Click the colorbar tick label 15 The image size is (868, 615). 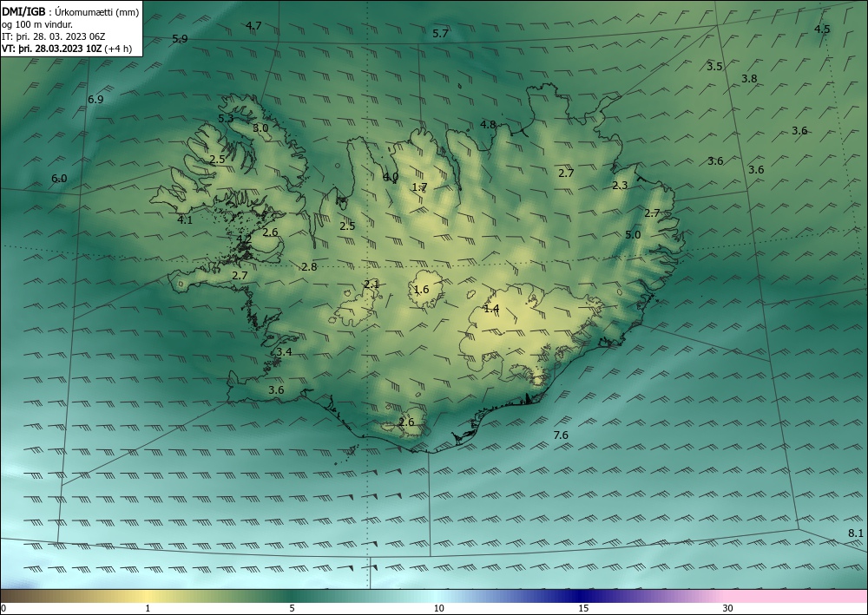tap(583, 608)
